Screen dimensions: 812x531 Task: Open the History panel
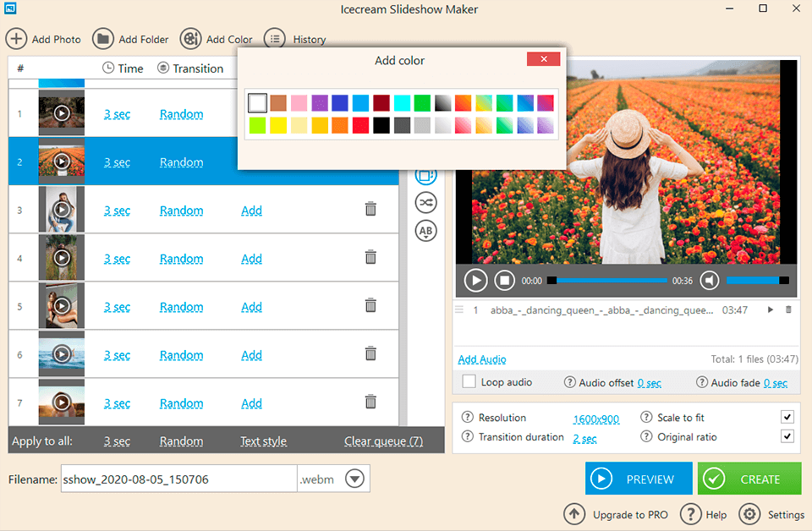(x=274, y=39)
